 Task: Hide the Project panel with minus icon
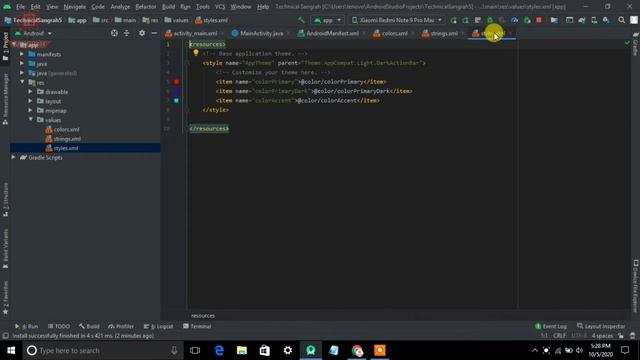(154, 33)
